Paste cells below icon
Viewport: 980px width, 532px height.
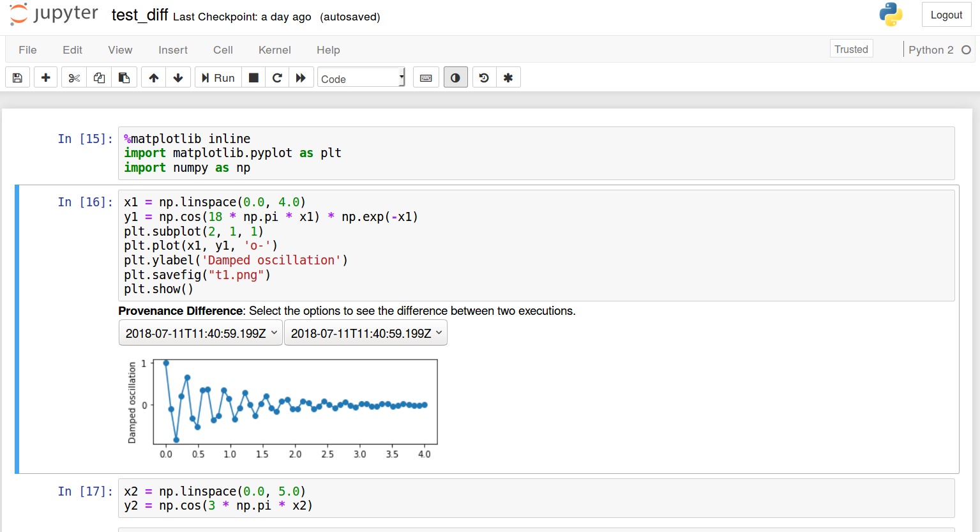124,78
